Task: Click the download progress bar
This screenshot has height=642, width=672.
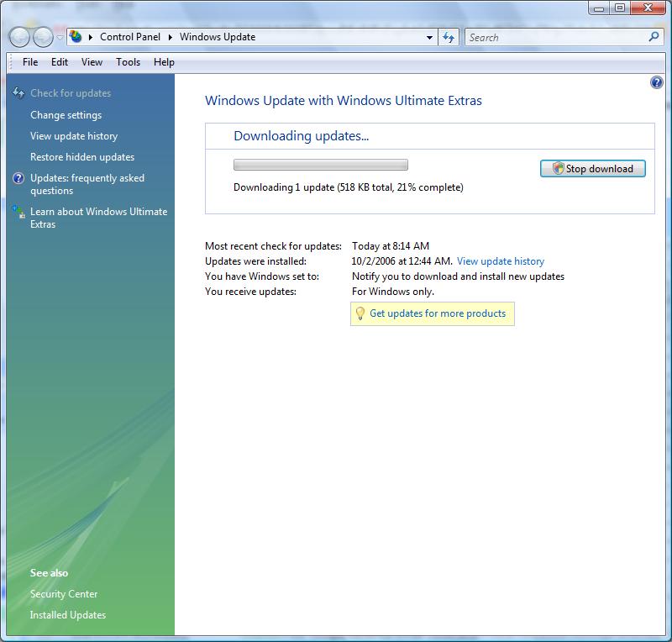Action: pyautogui.click(x=320, y=166)
